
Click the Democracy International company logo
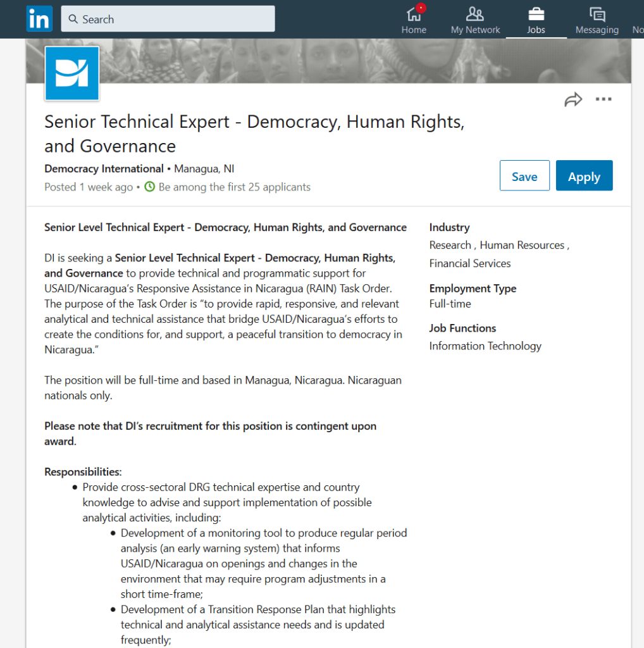point(72,73)
